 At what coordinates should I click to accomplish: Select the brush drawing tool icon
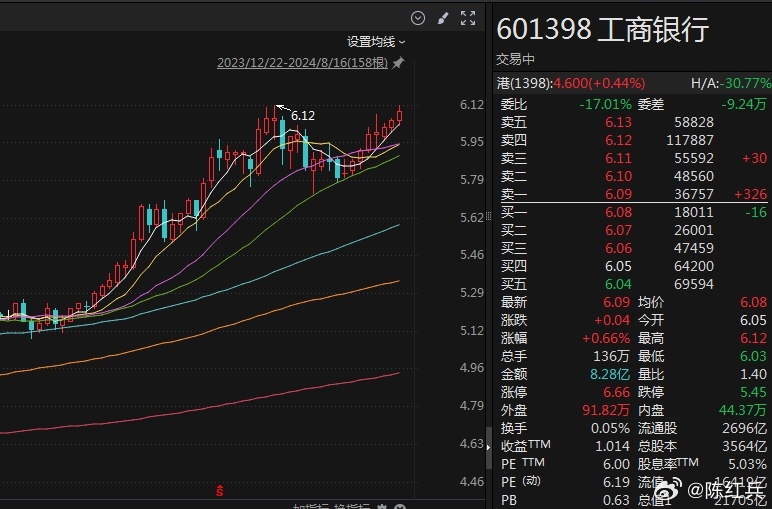(x=443, y=19)
